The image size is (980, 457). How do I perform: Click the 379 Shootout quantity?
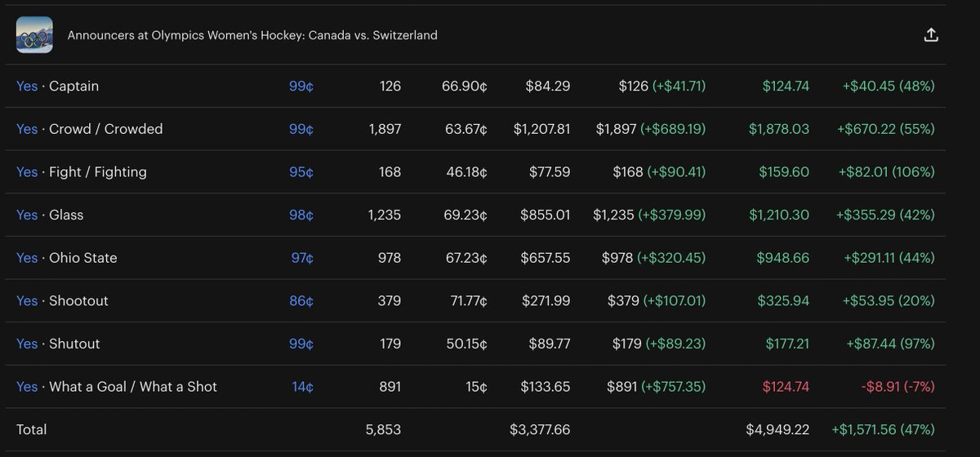(390, 300)
